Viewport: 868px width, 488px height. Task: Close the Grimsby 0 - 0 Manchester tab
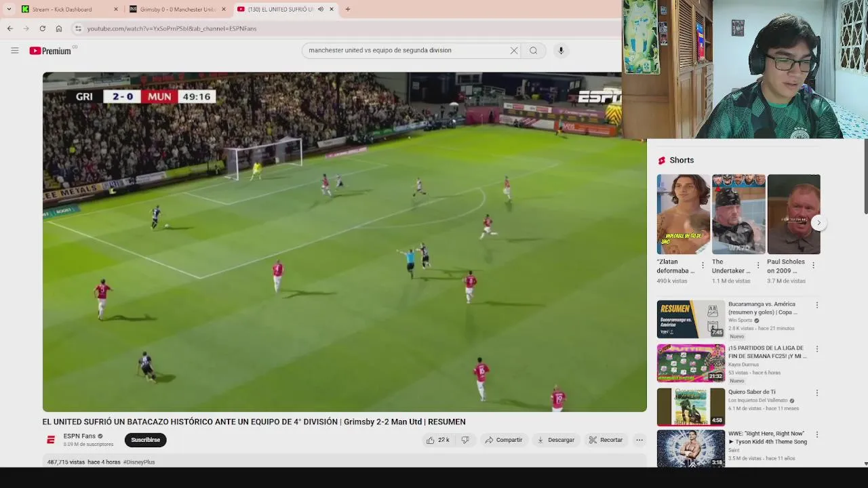(223, 9)
